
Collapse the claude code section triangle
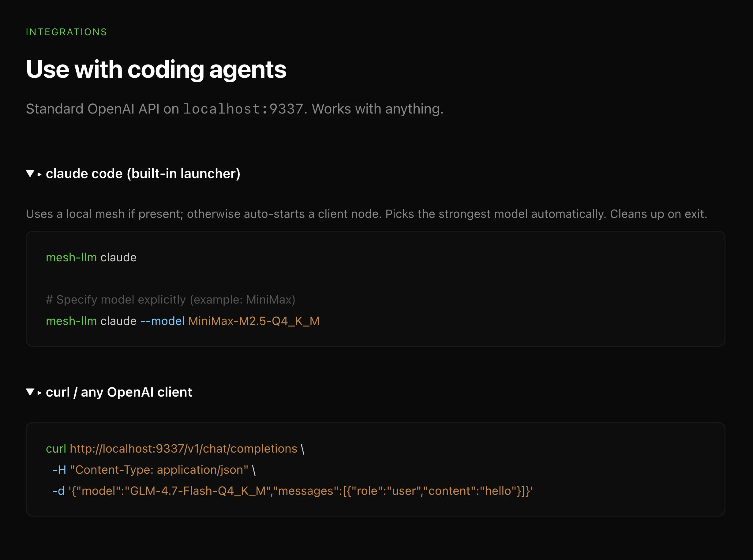click(31, 174)
